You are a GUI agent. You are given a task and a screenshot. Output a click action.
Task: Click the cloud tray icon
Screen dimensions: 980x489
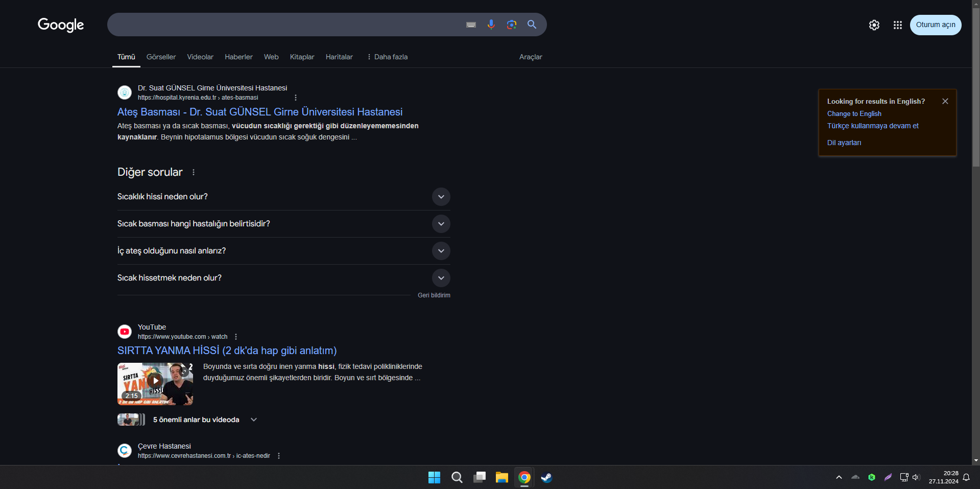855,477
